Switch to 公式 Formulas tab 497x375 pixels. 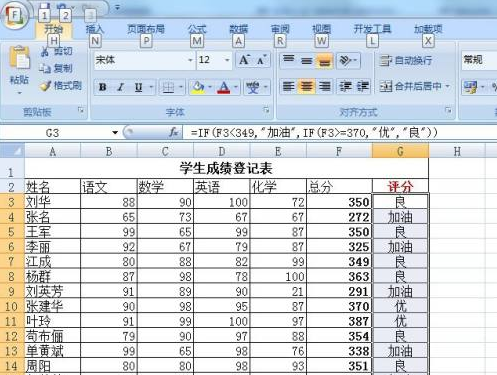pos(197,29)
